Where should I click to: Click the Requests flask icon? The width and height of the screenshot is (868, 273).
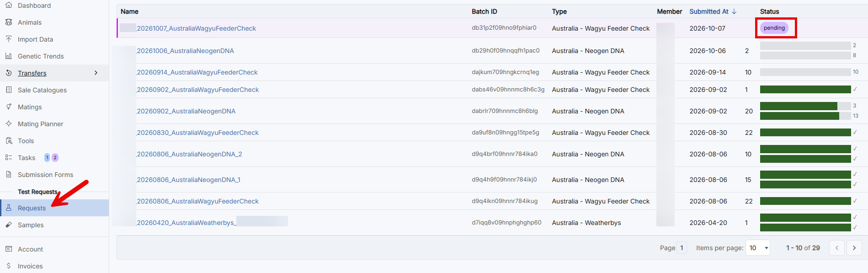[9, 208]
